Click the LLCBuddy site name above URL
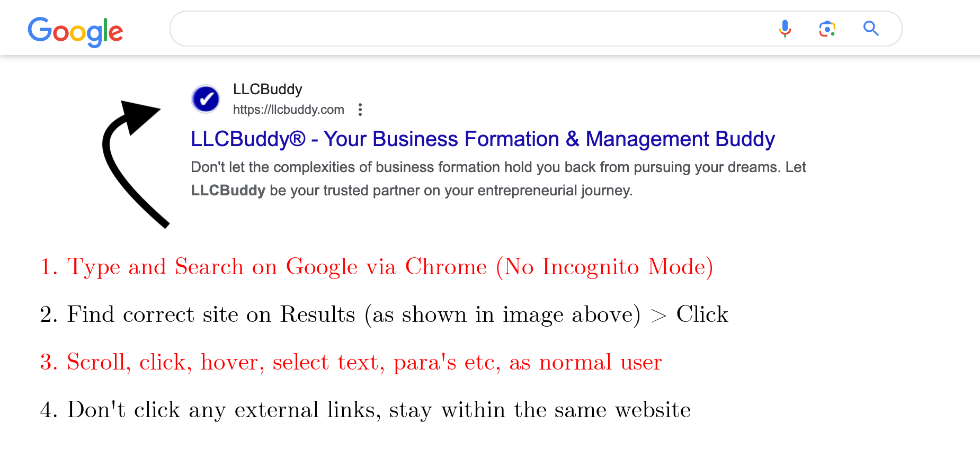 [268, 89]
